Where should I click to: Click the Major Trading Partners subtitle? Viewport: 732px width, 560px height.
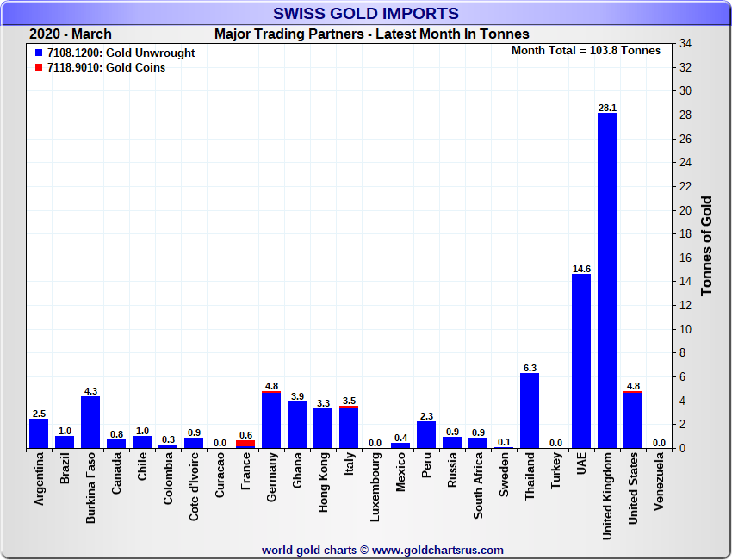(371, 34)
